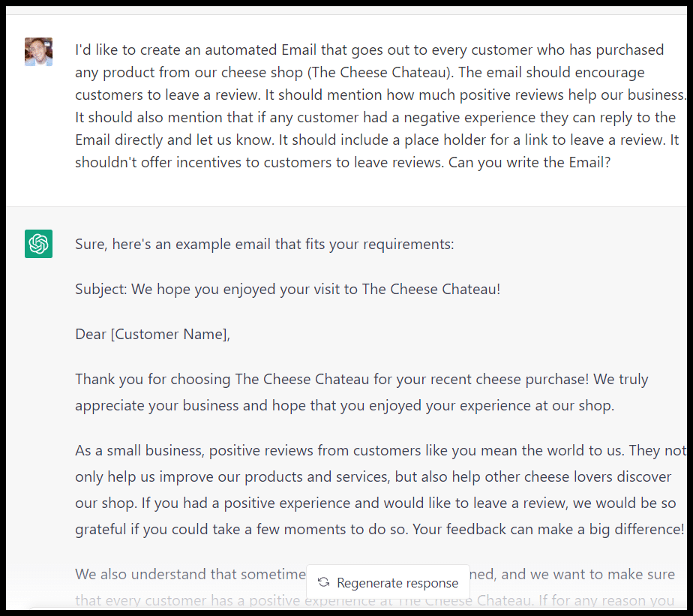Click the refresh icon in Regenerate response
The width and height of the screenshot is (693, 616).
323,582
